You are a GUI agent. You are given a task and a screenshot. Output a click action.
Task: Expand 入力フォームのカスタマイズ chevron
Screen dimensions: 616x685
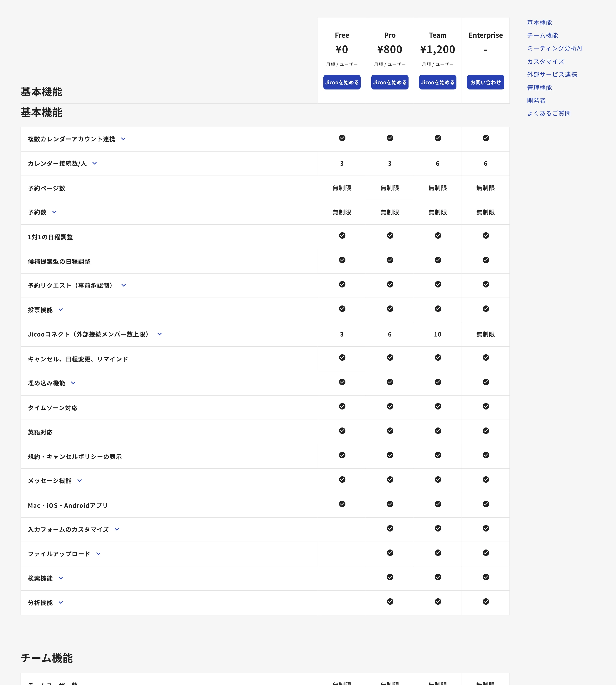(x=117, y=529)
